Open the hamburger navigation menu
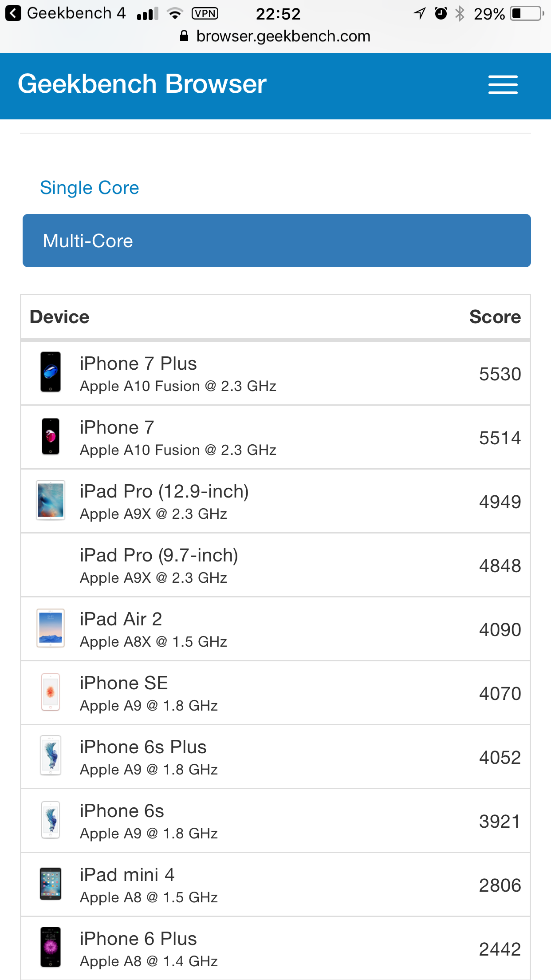The width and height of the screenshot is (551, 980). click(x=503, y=84)
